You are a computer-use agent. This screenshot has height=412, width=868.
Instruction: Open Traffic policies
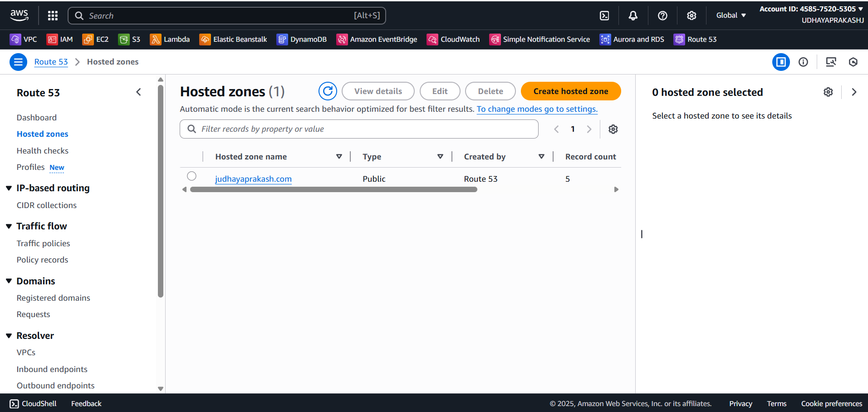click(44, 243)
